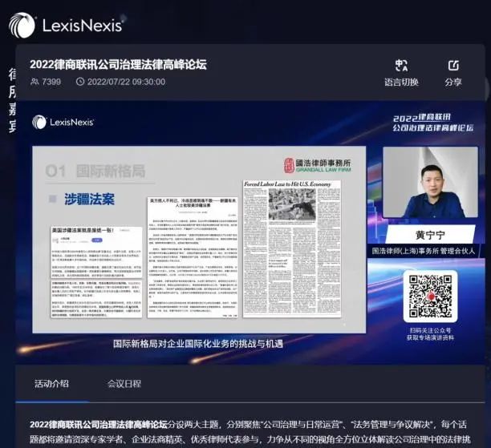Viewport: 491px width, 448px height.
Task: Click the speaker title 国浩律师(上海)事务所 管理合伙人
Action: 424,251
